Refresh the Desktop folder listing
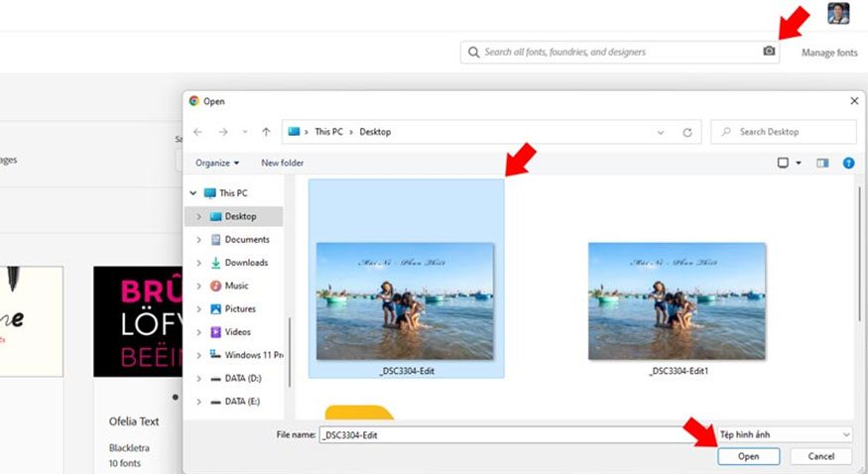The width and height of the screenshot is (868, 474). point(687,132)
